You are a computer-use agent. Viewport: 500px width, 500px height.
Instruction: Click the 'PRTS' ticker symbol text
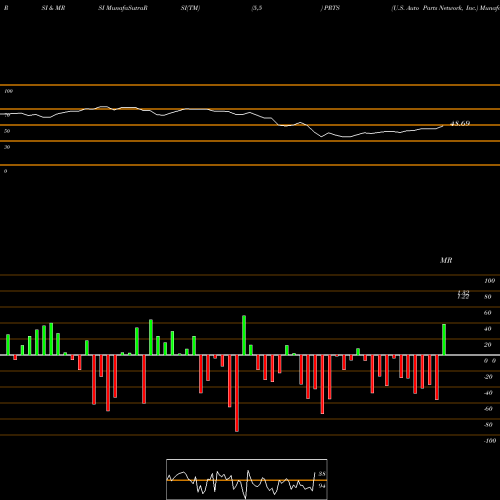[x=331, y=8]
